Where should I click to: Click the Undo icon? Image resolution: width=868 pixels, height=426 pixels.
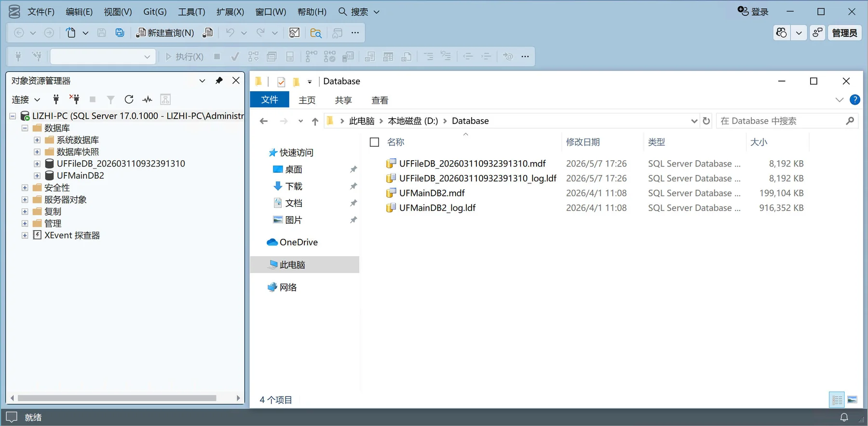[230, 33]
